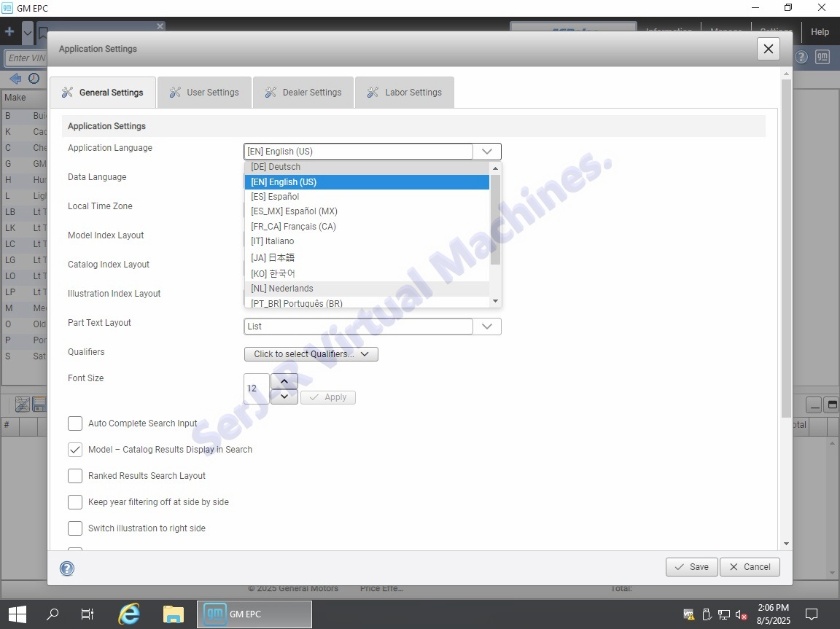Click the dialog scroll down arrow
Image resolution: width=840 pixels, height=629 pixels.
coord(786,544)
